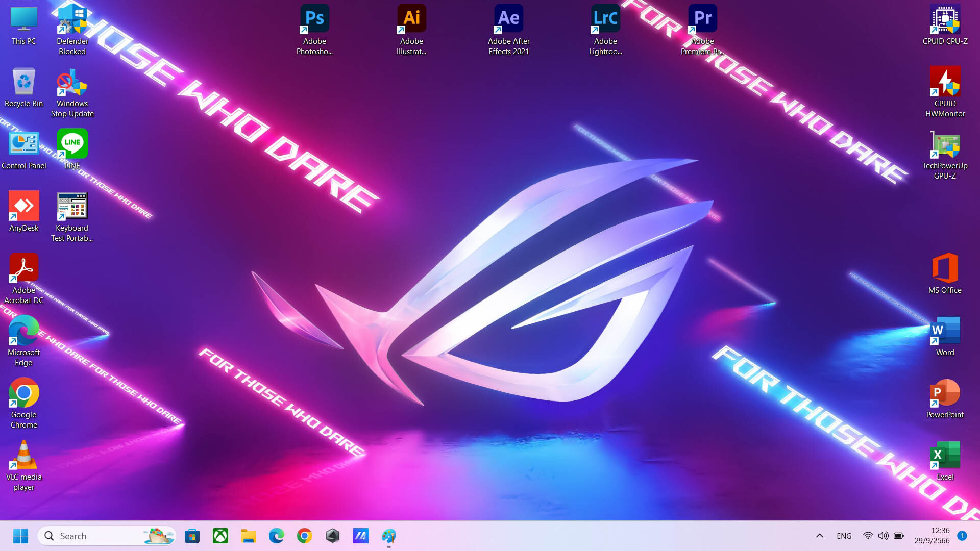The height and width of the screenshot is (551, 980).
Task: Open the Recycle Bin
Action: (23, 87)
